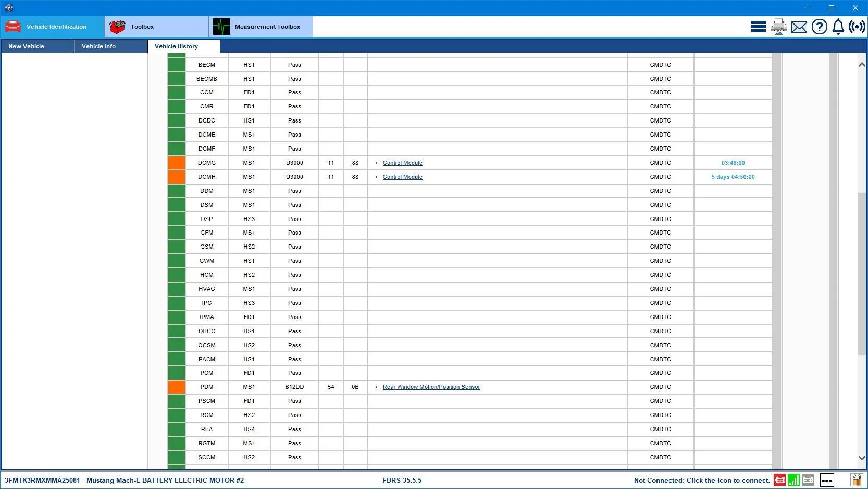Open the Vehicle Identification tab
Viewport: 868px width, 489px height.
click(x=53, y=27)
